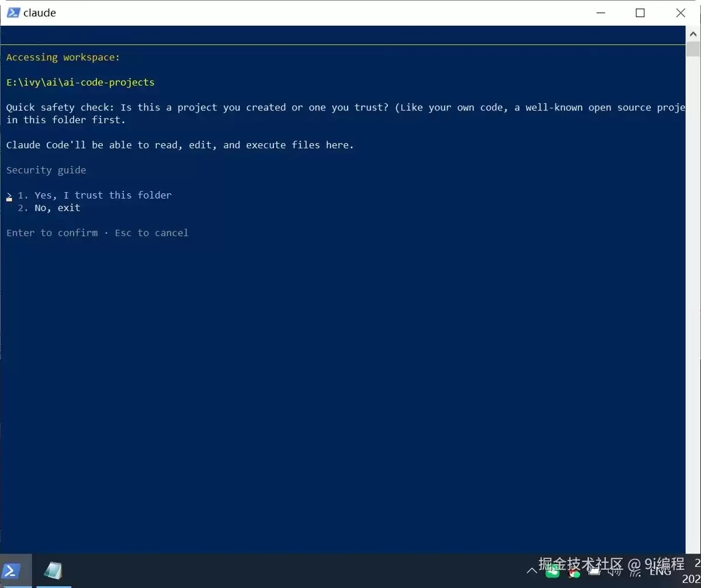Click the volume speaker tray icon
Screen dimensions: 701x588
(x=615, y=571)
